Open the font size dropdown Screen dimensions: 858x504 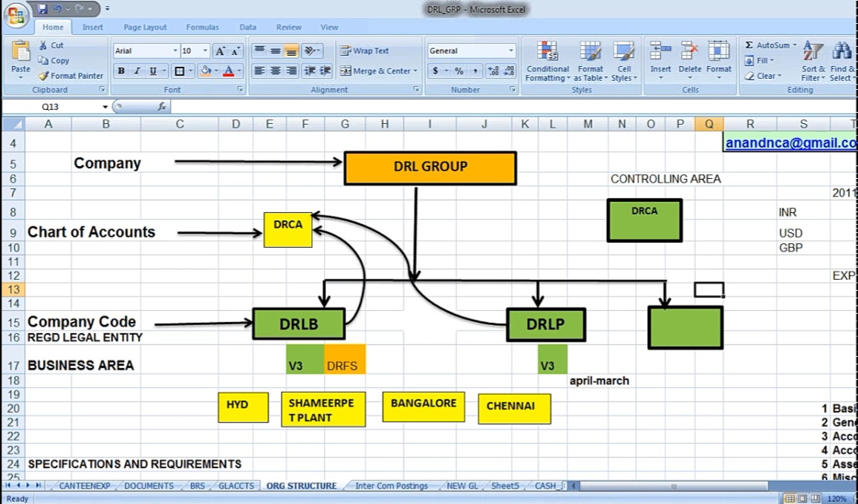pos(205,50)
